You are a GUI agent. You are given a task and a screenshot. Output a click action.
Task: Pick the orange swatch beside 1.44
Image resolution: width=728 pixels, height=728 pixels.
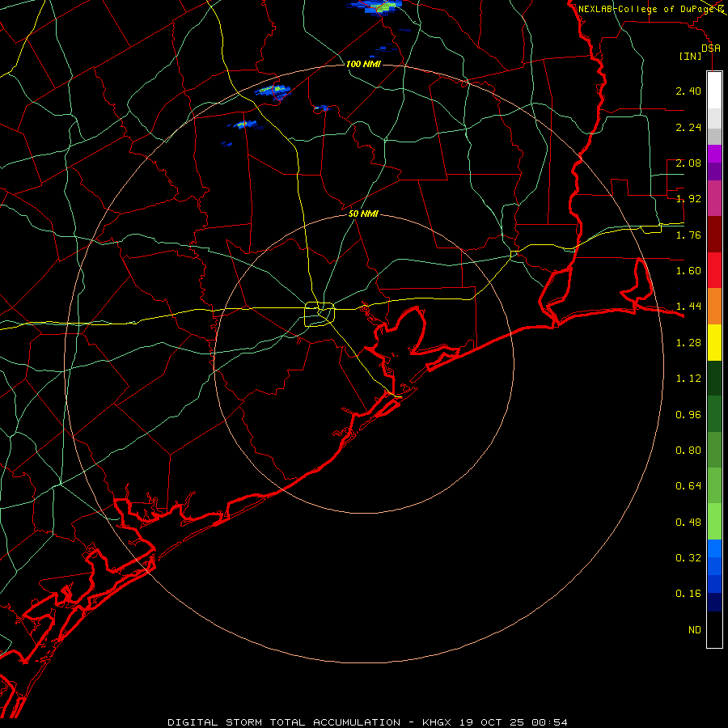point(714,307)
